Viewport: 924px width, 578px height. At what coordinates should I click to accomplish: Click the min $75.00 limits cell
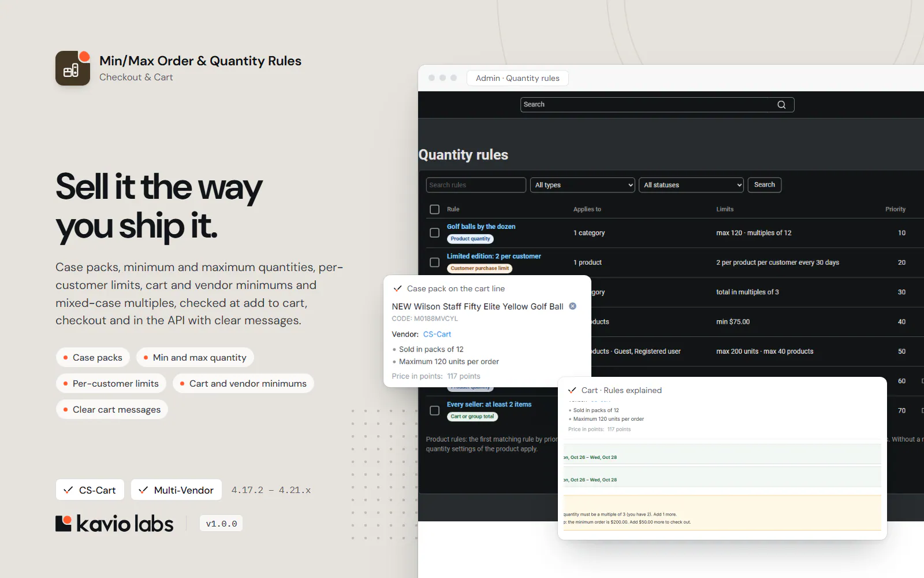(733, 322)
